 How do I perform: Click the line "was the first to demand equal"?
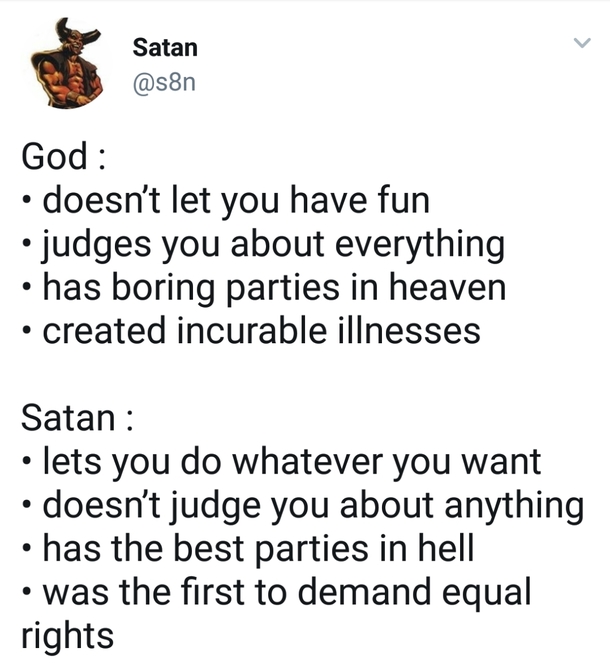tap(287, 592)
